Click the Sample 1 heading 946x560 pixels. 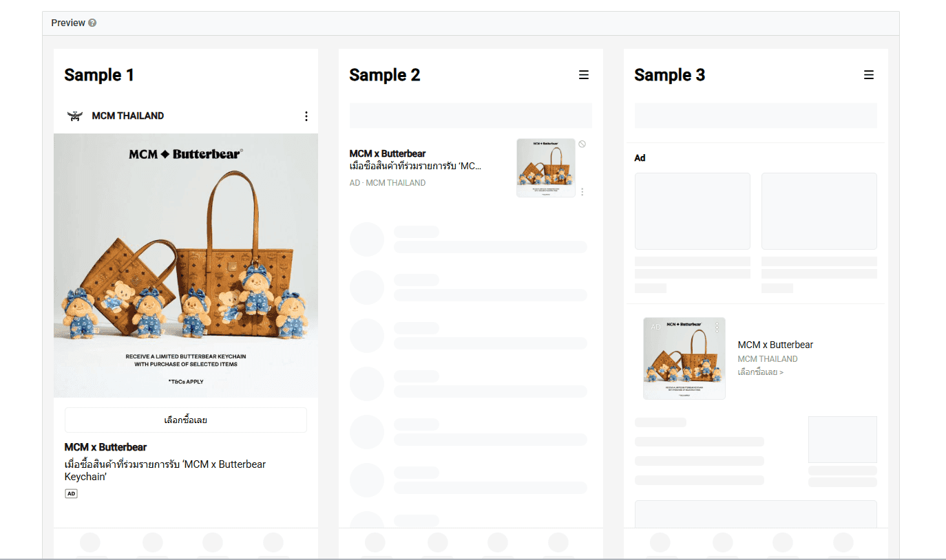(x=99, y=75)
